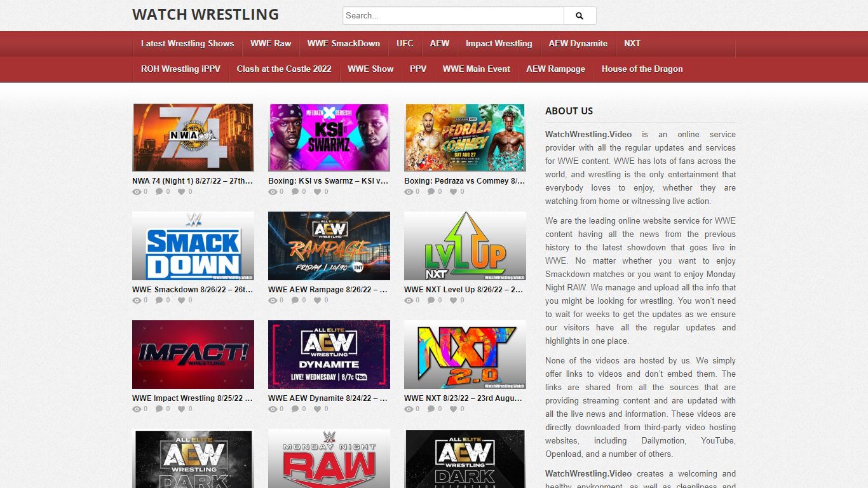Click the heart icon under NWA 74
The height and width of the screenshot is (488, 868).
(182, 191)
